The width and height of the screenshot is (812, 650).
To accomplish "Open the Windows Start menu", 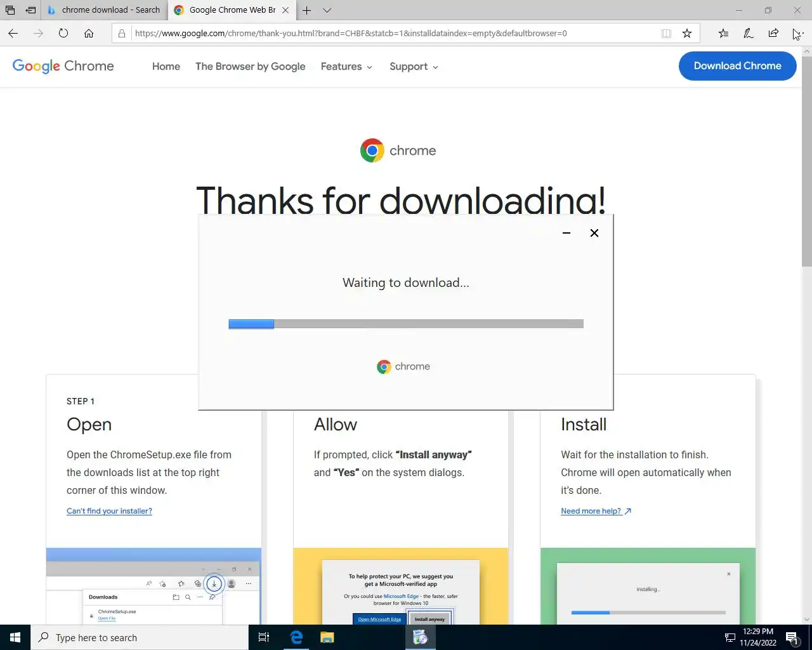I will [x=15, y=637].
